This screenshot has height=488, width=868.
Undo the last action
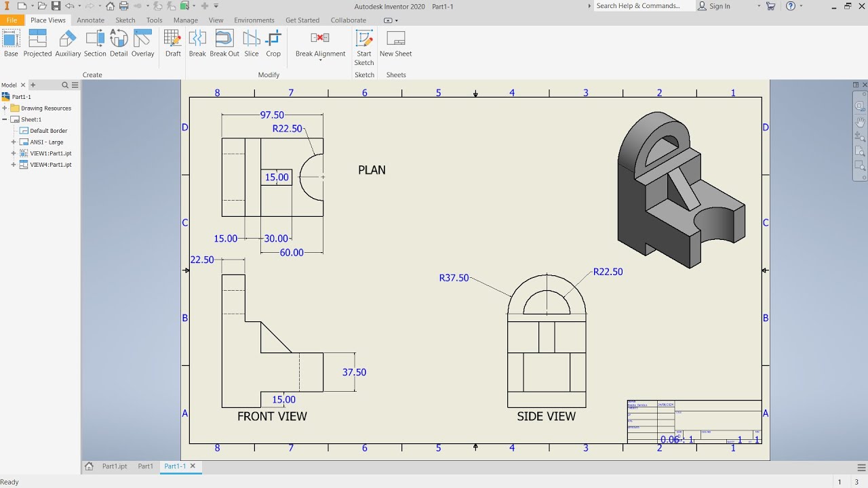[69, 6]
